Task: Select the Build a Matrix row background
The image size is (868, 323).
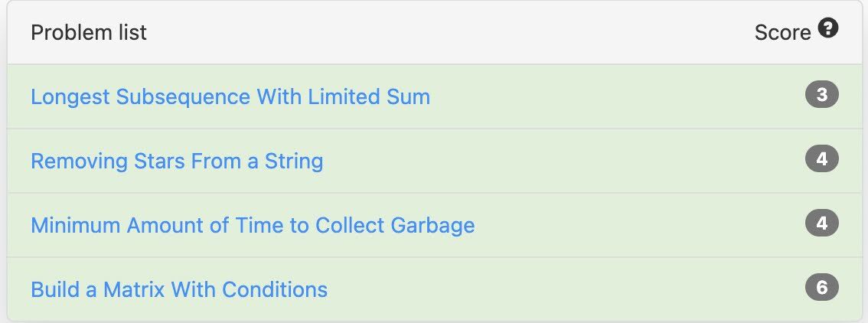Action: tap(434, 289)
